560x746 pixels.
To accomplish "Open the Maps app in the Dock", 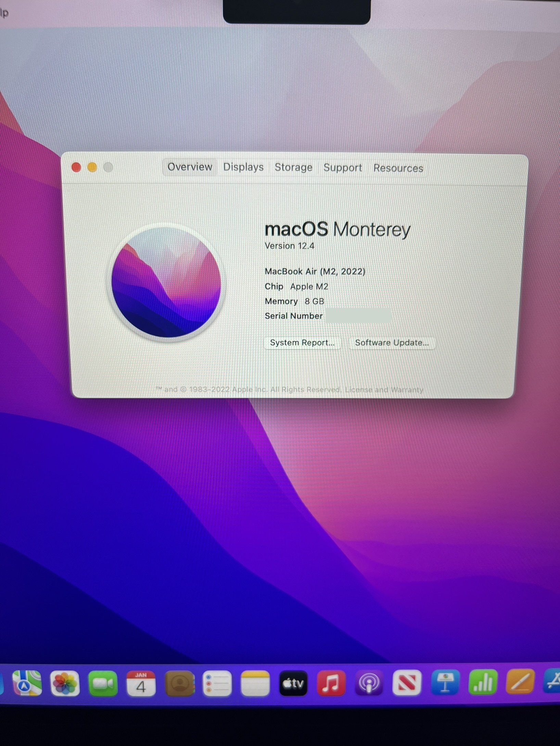I will [27, 683].
